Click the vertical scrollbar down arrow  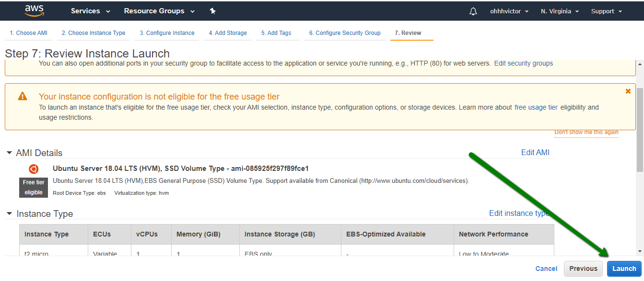coord(640,251)
